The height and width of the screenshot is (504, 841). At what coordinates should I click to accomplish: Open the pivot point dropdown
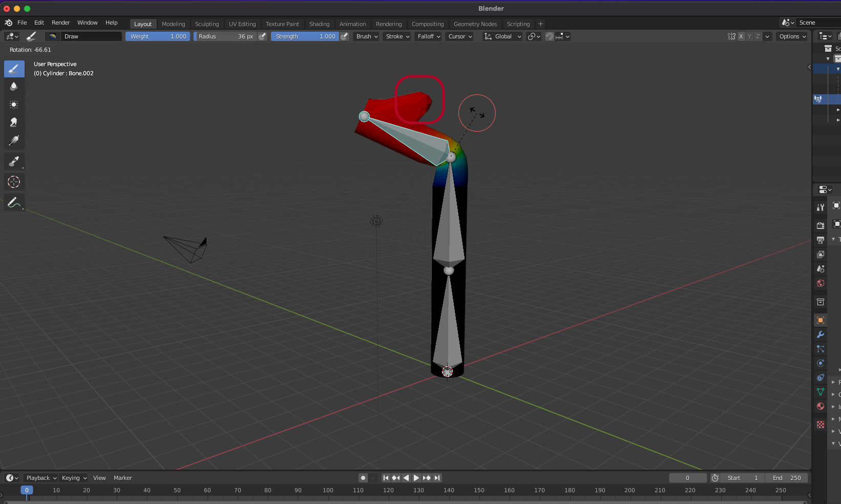(534, 36)
